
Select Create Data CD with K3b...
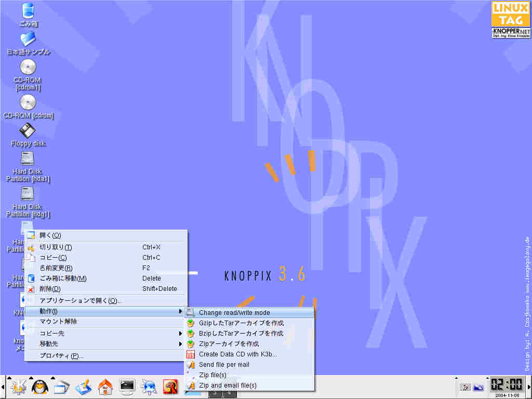tap(249, 354)
